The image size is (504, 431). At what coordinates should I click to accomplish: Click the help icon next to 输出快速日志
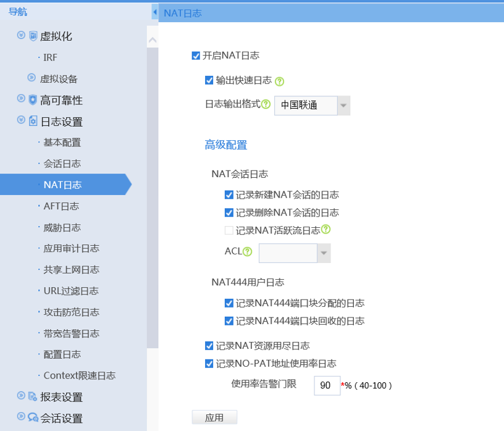(x=279, y=81)
